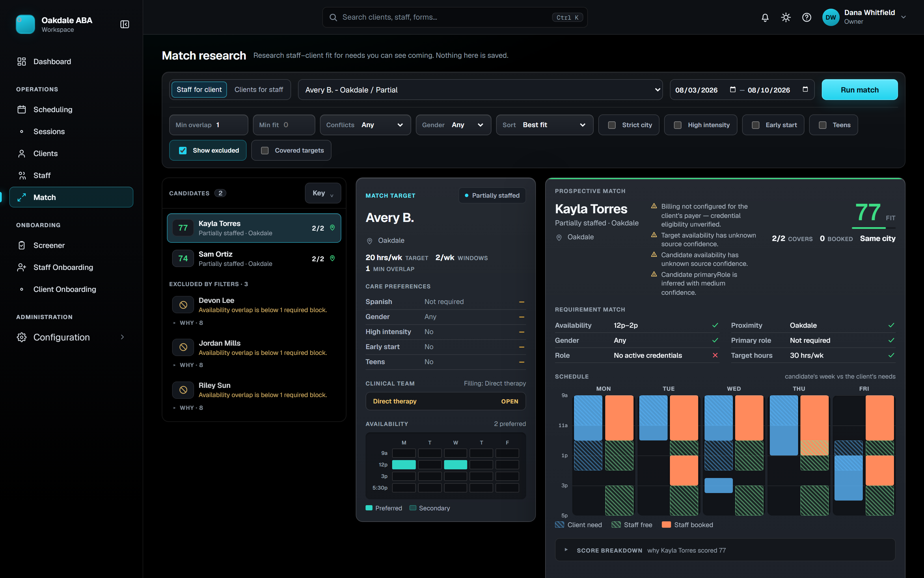Click the Configuration gear icon
Image resolution: width=924 pixels, height=578 pixels.
(21, 337)
